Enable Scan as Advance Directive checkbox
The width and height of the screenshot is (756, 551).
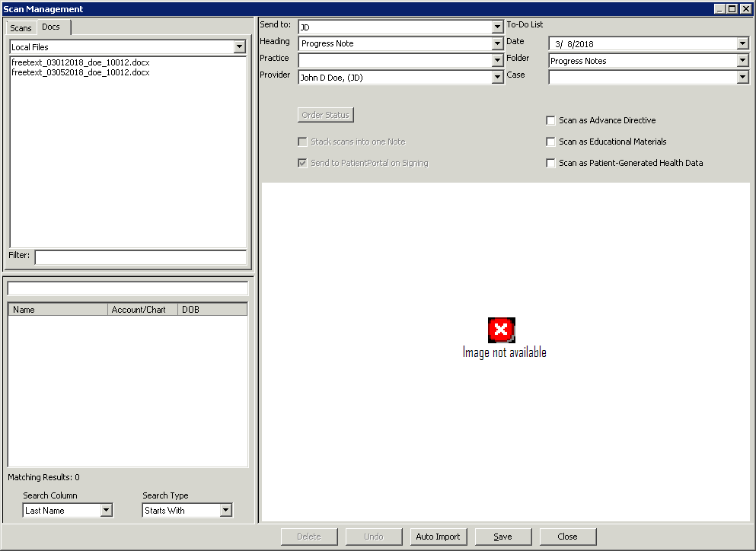(x=550, y=120)
